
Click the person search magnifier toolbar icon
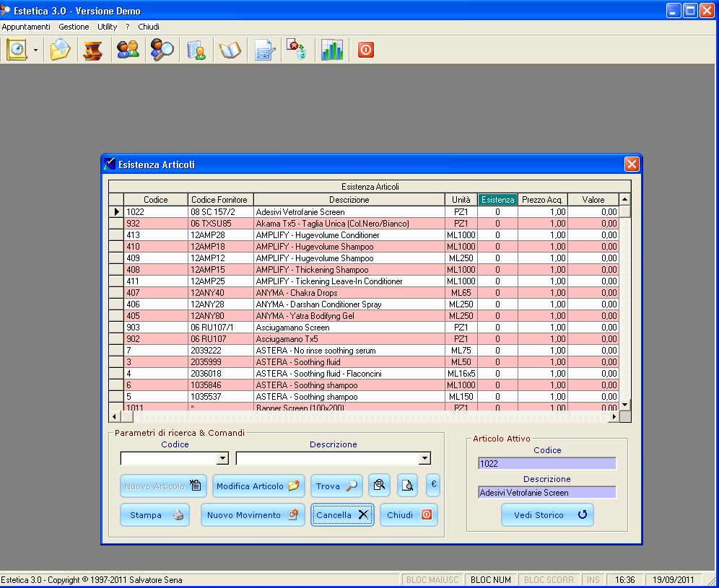tap(162, 50)
